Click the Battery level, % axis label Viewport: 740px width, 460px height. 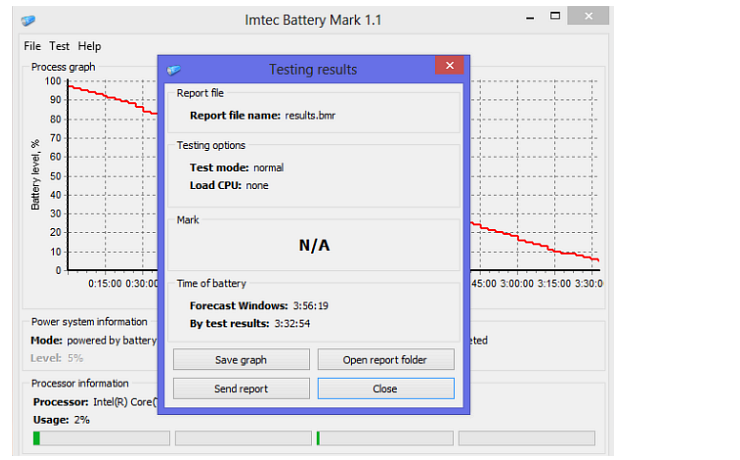point(35,175)
